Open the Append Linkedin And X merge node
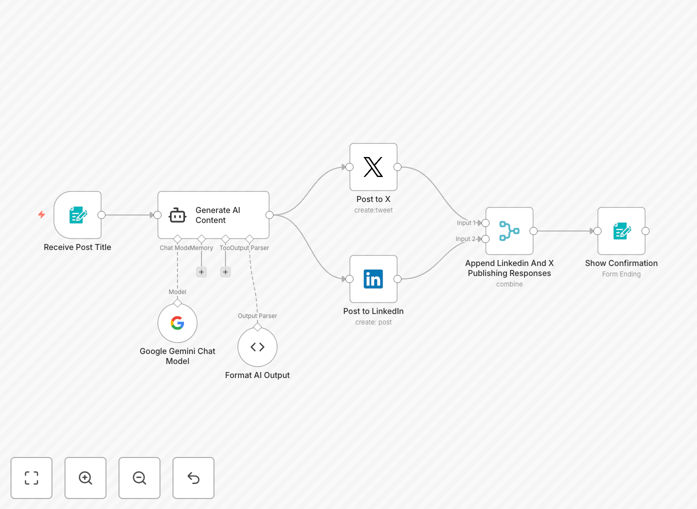This screenshot has height=509, width=697. [509, 231]
